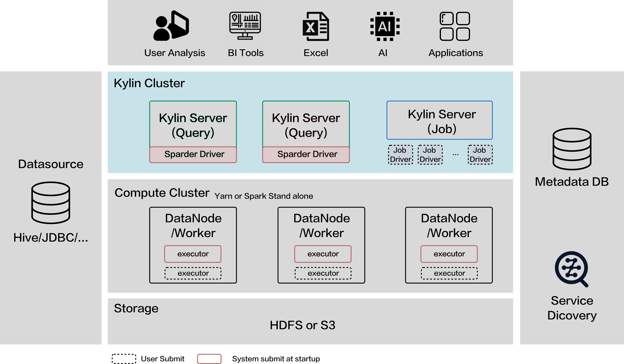Select the first Kylin Server (Query) box

click(x=193, y=124)
